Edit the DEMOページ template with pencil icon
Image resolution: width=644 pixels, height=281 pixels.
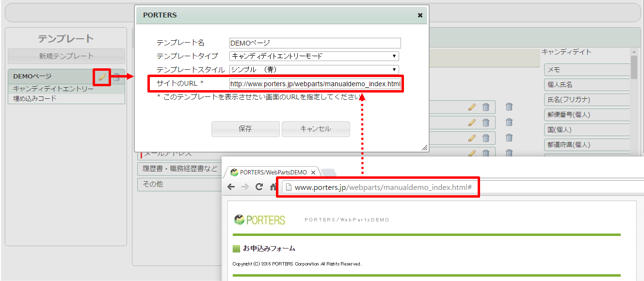(x=102, y=77)
